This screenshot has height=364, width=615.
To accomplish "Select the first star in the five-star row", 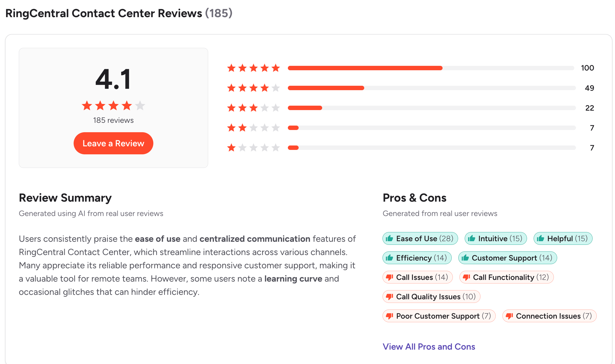I will click(231, 68).
